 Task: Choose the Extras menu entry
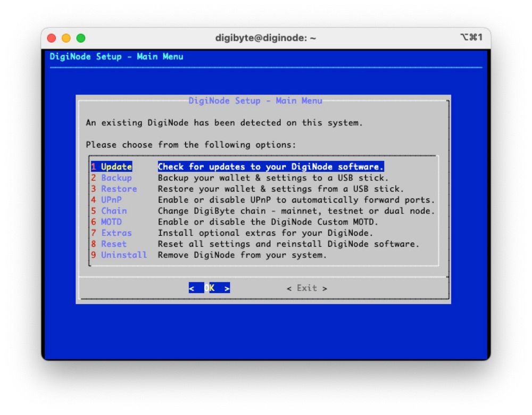[111, 233]
